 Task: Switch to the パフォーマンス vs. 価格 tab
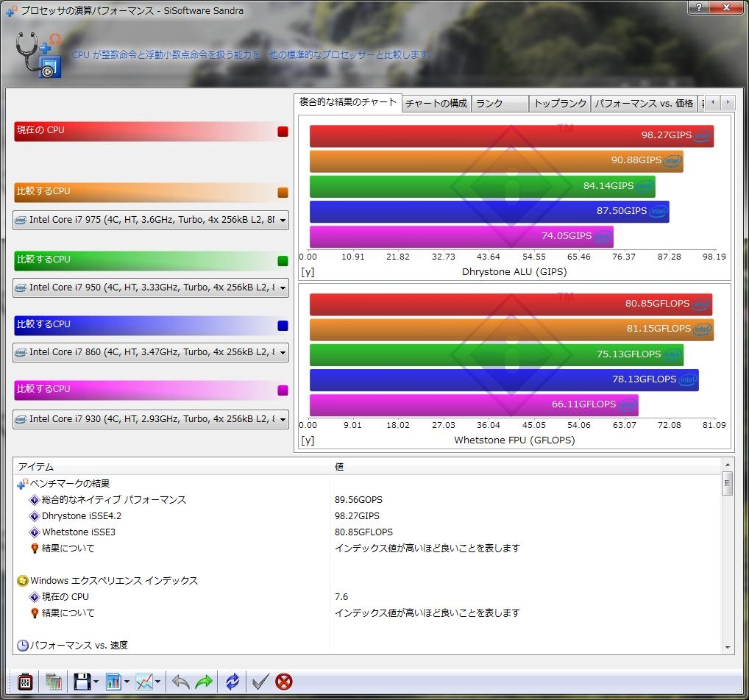644,104
